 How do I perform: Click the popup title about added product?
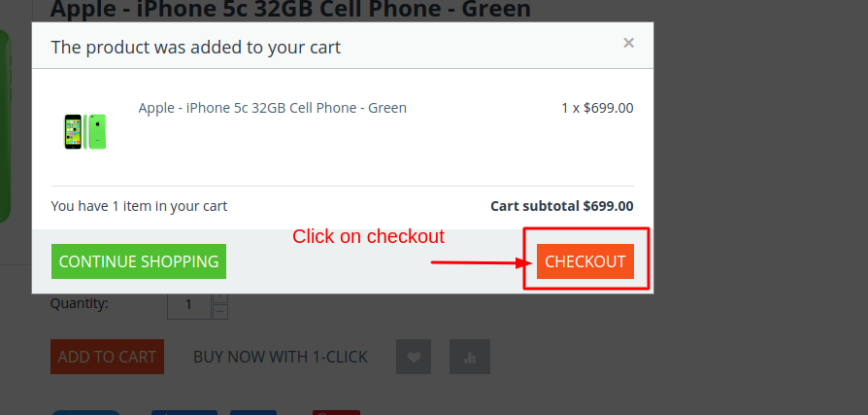click(x=195, y=47)
